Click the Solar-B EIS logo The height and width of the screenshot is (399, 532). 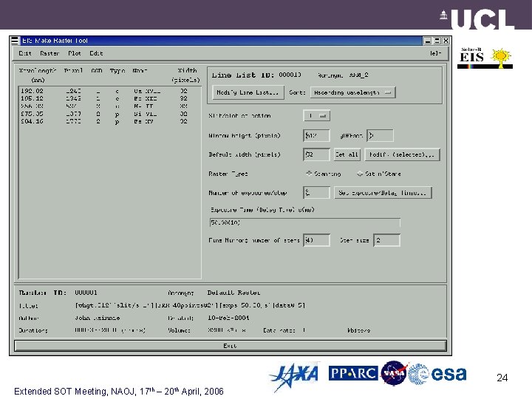click(485, 58)
